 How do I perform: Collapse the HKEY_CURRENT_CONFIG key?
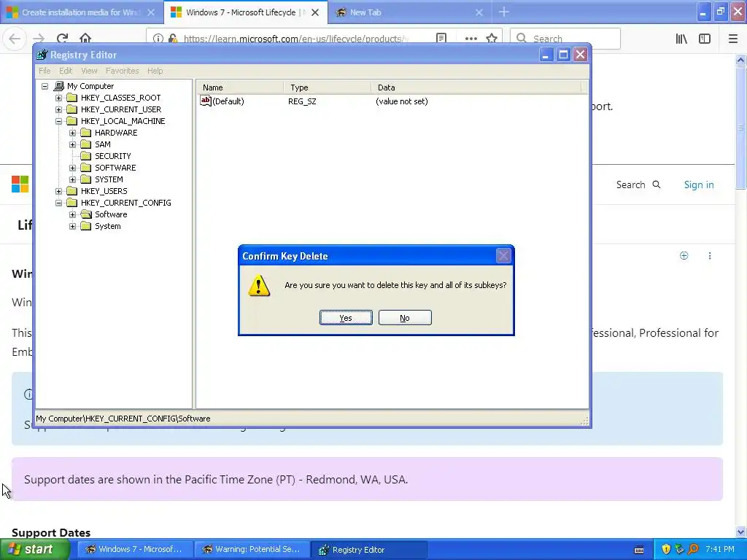pos(58,203)
